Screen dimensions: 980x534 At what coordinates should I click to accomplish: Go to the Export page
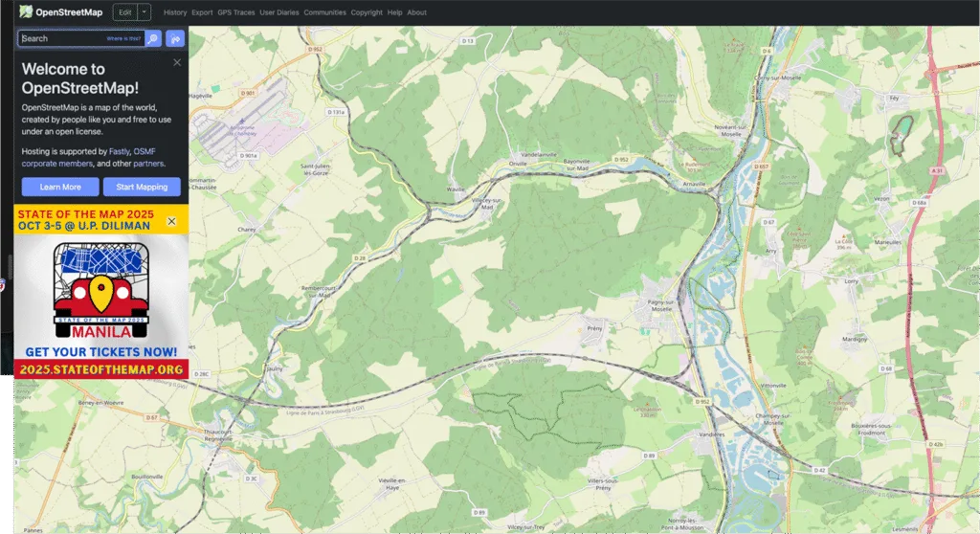(202, 12)
